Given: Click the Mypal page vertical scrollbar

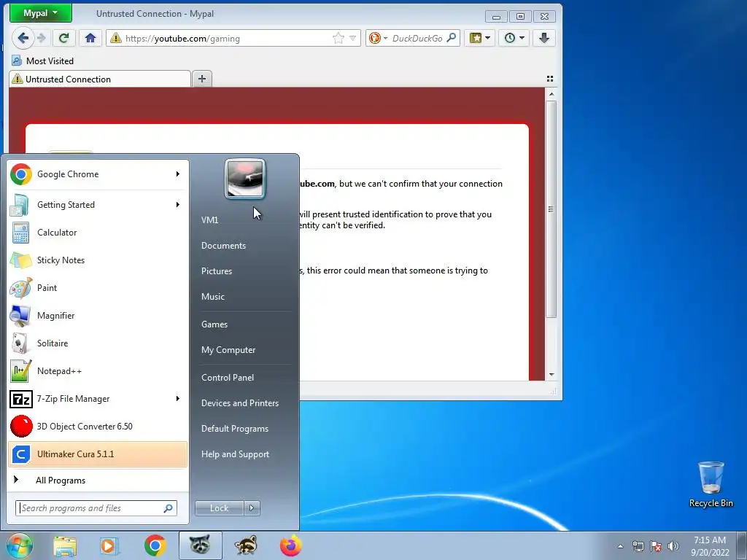Looking at the screenshot, I should 551,209.
